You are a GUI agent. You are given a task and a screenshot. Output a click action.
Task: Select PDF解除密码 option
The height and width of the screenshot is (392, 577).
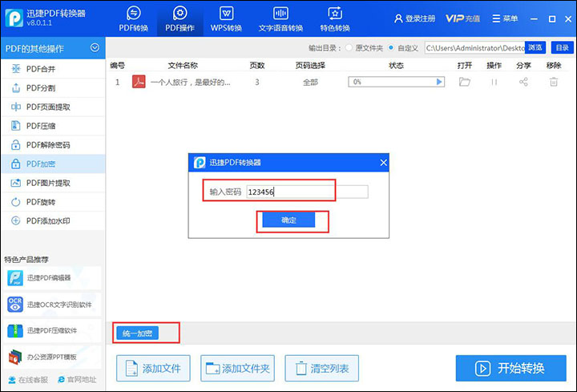point(53,145)
